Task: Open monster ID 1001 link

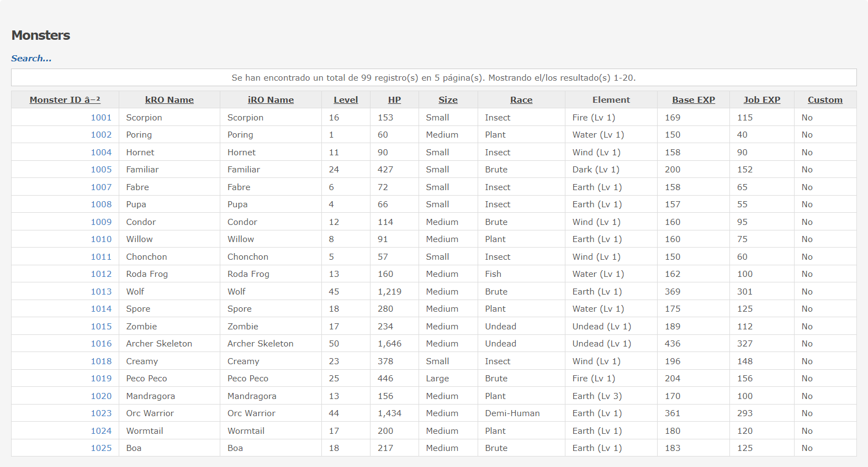Action: tap(101, 118)
